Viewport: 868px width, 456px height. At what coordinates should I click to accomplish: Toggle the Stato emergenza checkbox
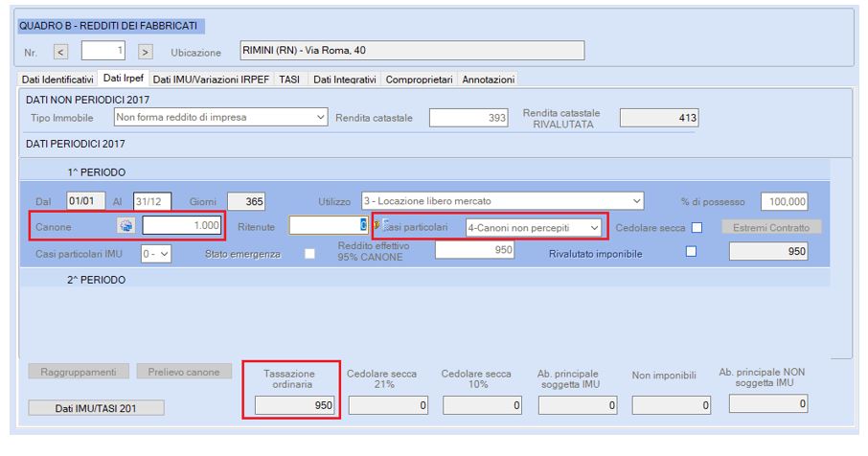310,254
